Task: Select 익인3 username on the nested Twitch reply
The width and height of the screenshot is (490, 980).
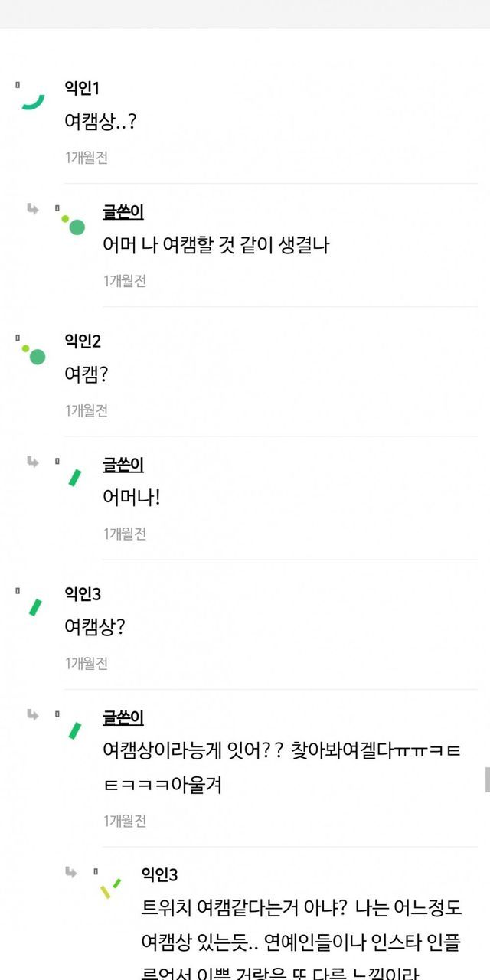Action: coord(159,874)
